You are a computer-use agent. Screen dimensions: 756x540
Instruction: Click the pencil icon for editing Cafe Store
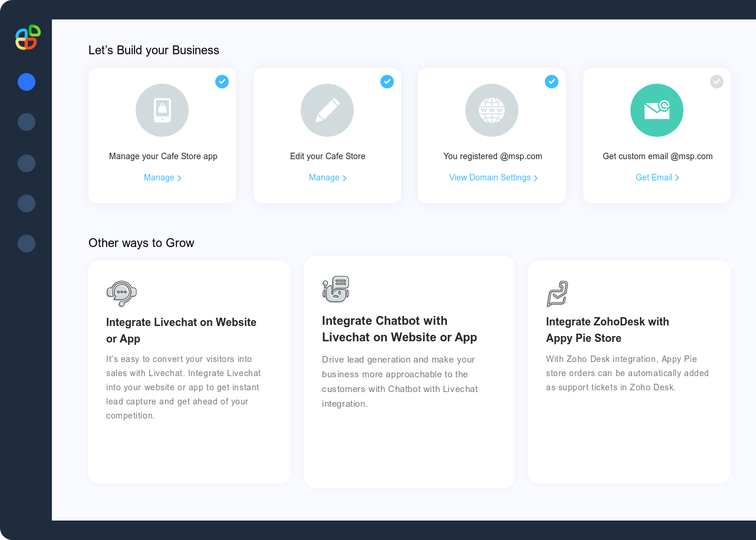[x=327, y=110]
